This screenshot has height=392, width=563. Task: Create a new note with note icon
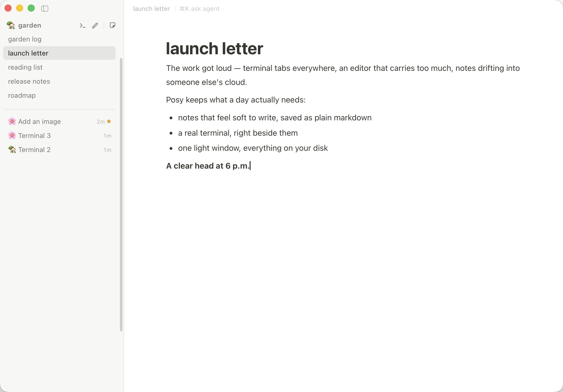coord(113,25)
